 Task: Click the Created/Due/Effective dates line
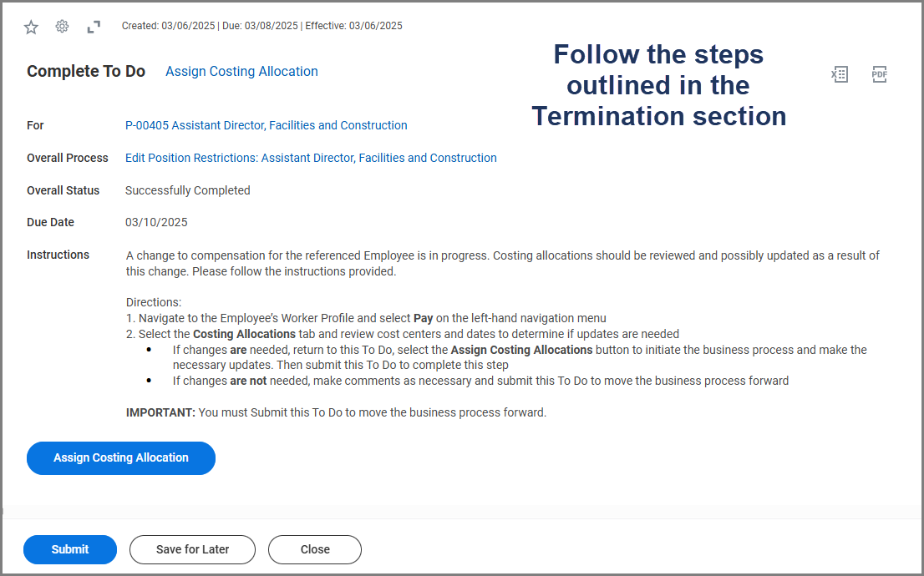pyautogui.click(x=261, y=26)
